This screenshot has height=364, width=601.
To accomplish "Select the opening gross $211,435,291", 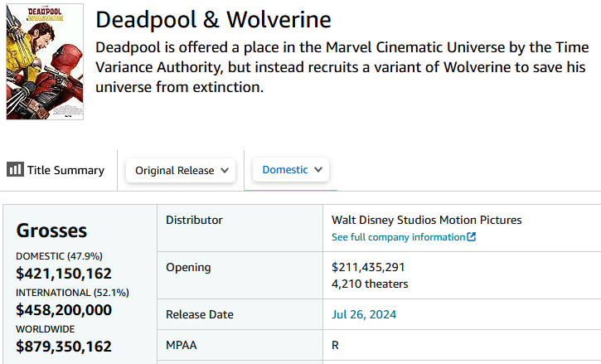I will [x=368, y=267].
